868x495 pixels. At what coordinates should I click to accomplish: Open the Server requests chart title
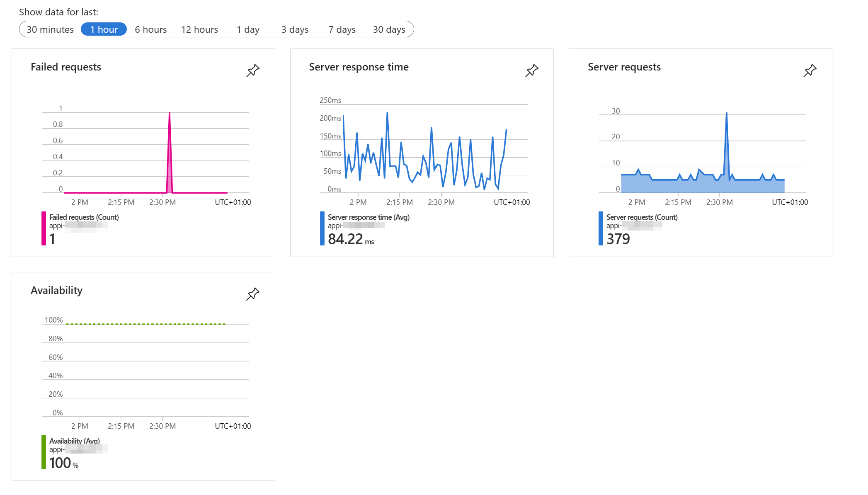[x=624, y=67]
